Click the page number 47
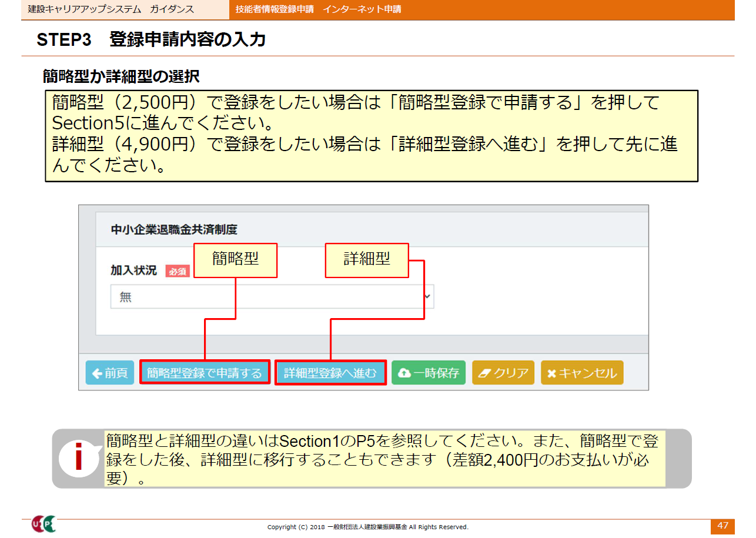 (722, 526)
